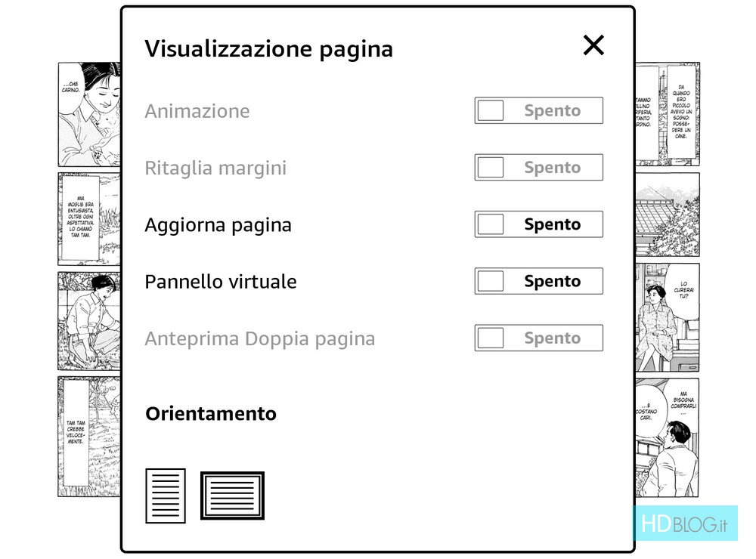Image resolution: width=756 pixels, height=559 pixels.
Task: Click the Pannello virtuale label text
Action: tap(220, 282)
